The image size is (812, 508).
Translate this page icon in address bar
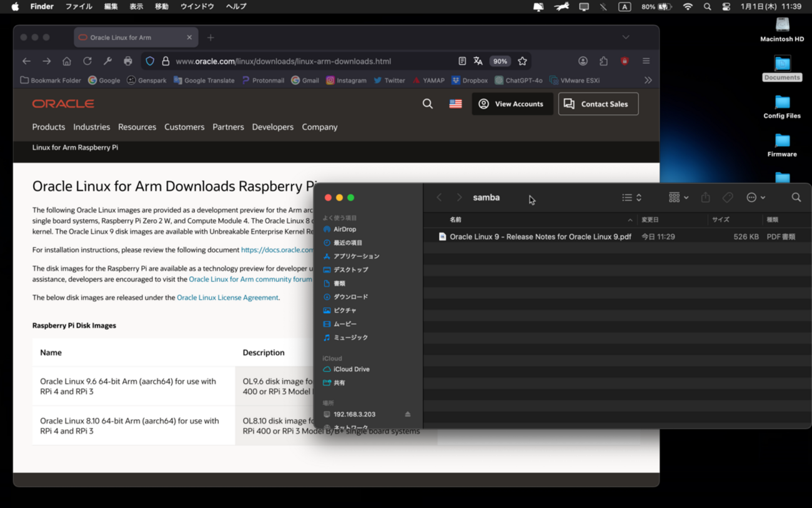point(478,61)
